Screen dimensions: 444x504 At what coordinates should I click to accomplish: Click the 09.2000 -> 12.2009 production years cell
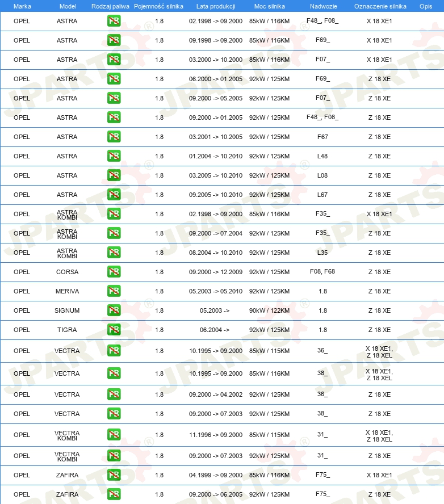[x=216, y=272]
